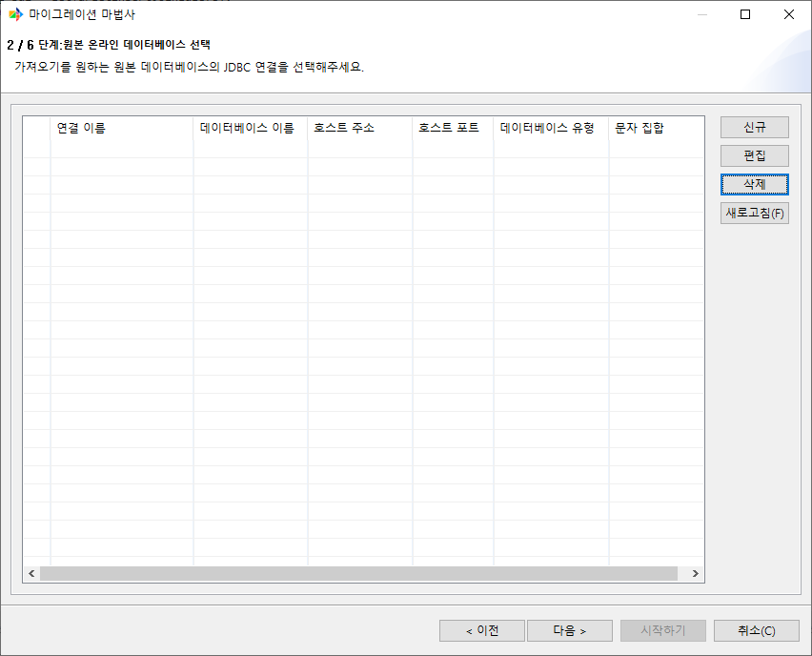Image resolution: width=812 pixels, height=656 pixels.
Task: Minimize the migration wizard window
Action: tap(702, 14)
